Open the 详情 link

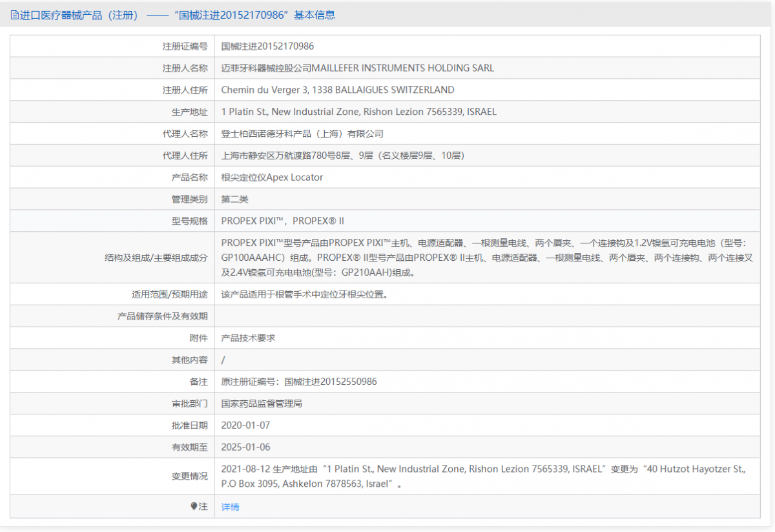(x=230, y=507)
